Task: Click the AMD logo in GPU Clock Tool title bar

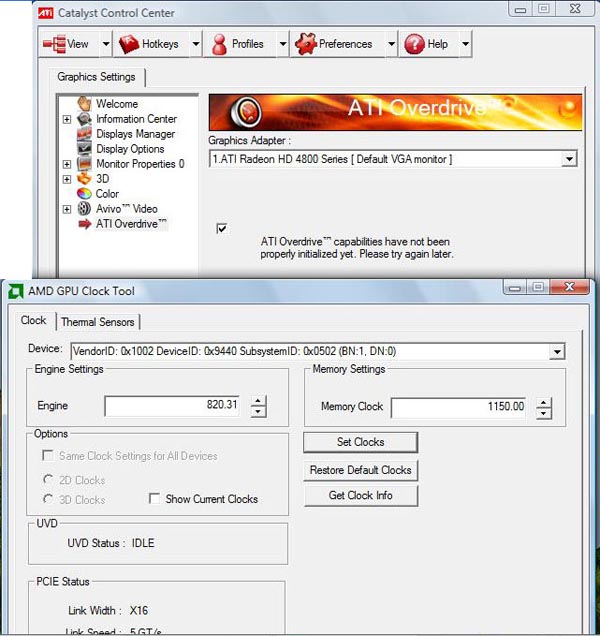Action: tap(16, 291)
